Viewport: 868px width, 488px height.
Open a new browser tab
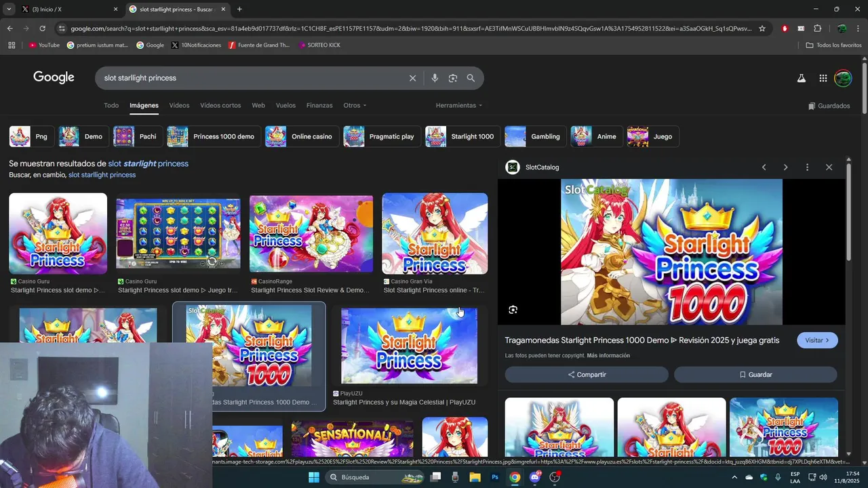pyautogui.click(x=239, y=9)
